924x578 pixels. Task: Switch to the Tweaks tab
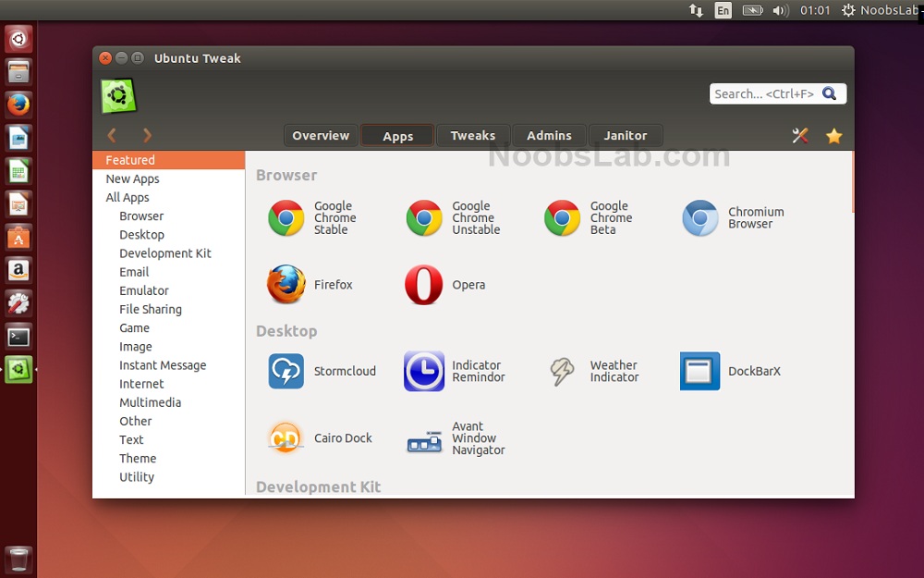[x=472, y=135]
